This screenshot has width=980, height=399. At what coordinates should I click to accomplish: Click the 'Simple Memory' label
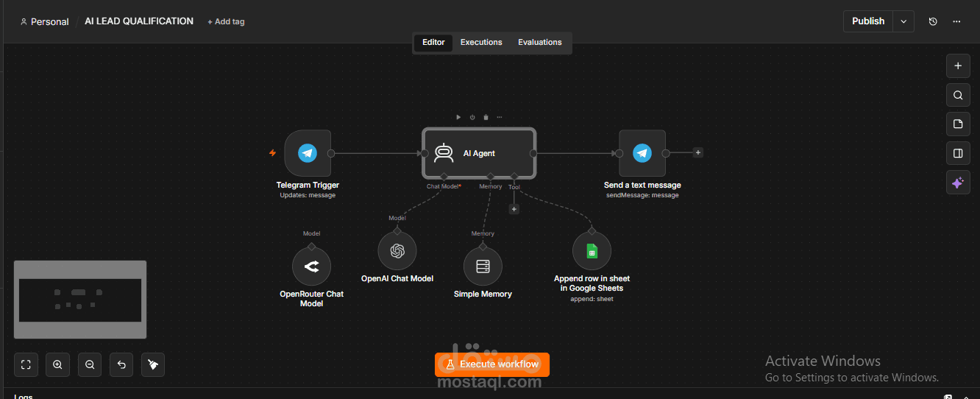pos(483,294)
